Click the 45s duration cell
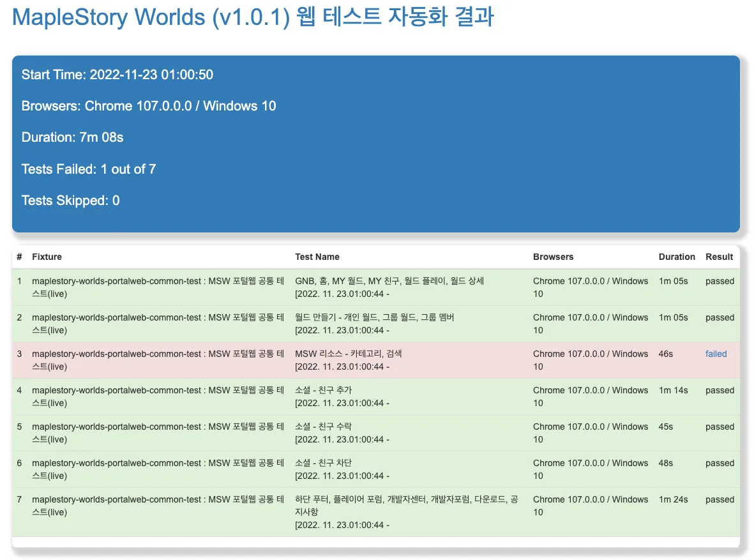 (x=665, y=427)
